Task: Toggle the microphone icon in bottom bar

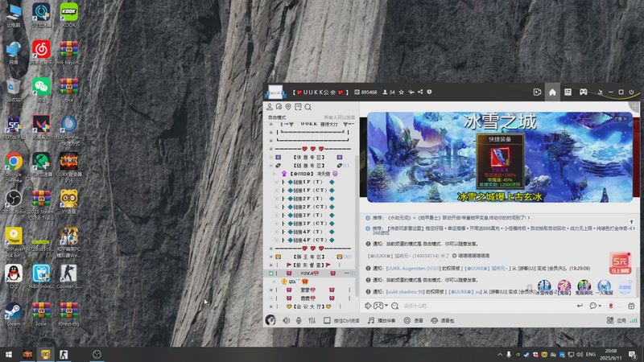Action: point(299,320)
